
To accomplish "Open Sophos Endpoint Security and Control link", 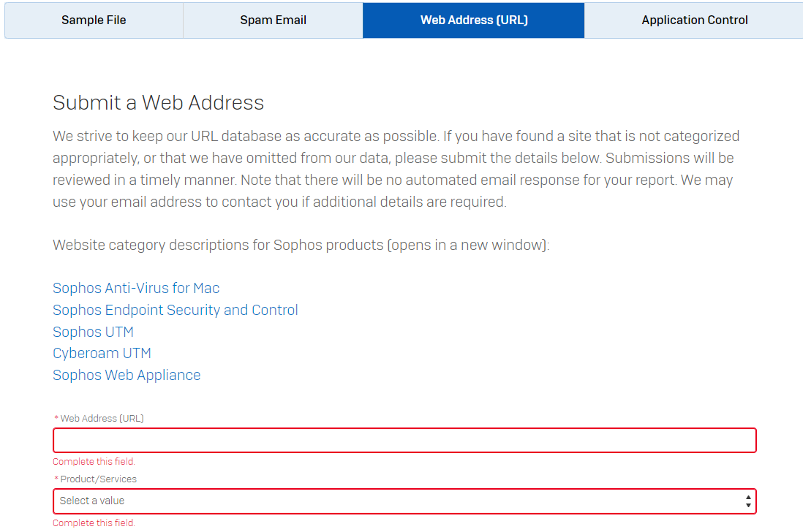I will tap(175, 310).
